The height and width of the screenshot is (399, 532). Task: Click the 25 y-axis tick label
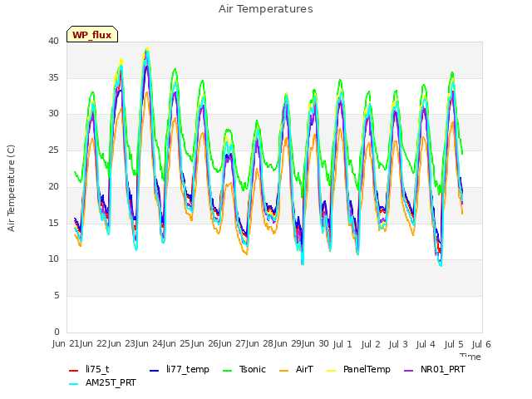click(53, 150)
